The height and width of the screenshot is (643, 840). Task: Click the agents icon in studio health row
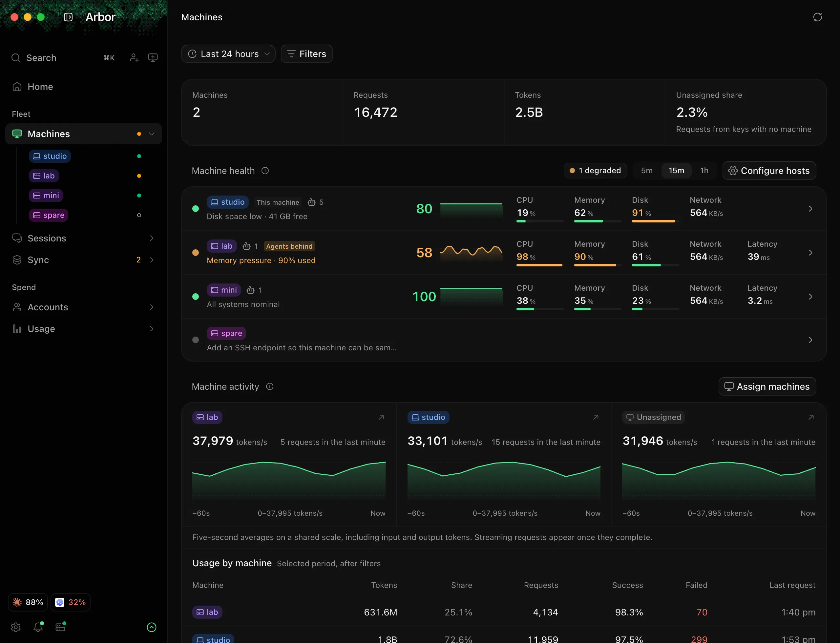pyautogui.click(x=312, y=202)
